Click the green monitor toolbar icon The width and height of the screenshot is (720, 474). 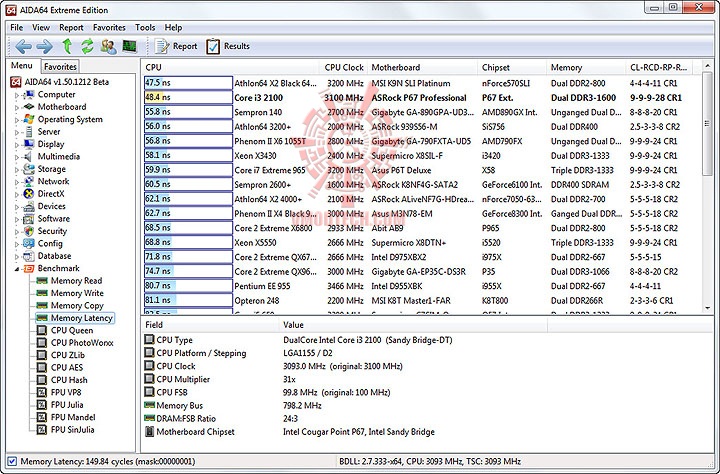pos(129,46)
